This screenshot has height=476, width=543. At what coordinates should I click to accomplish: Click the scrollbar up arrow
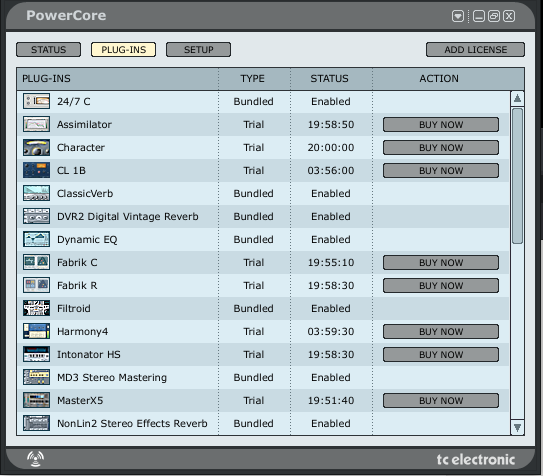517,99
